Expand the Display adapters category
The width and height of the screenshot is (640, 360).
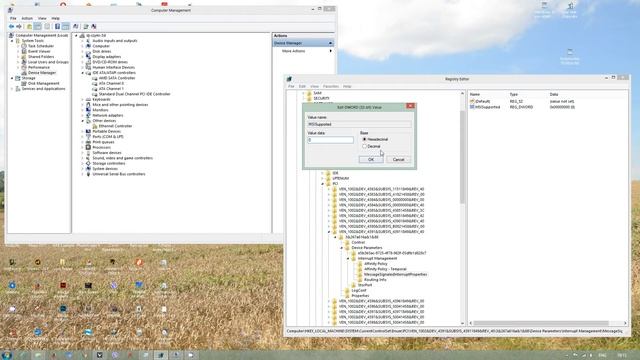pos(82,57)
